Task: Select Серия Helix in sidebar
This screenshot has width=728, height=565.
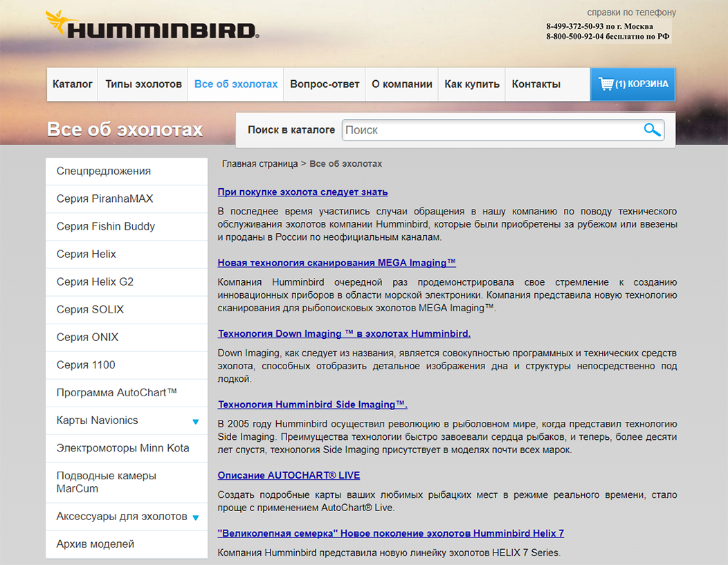Action: coord(127,254)
